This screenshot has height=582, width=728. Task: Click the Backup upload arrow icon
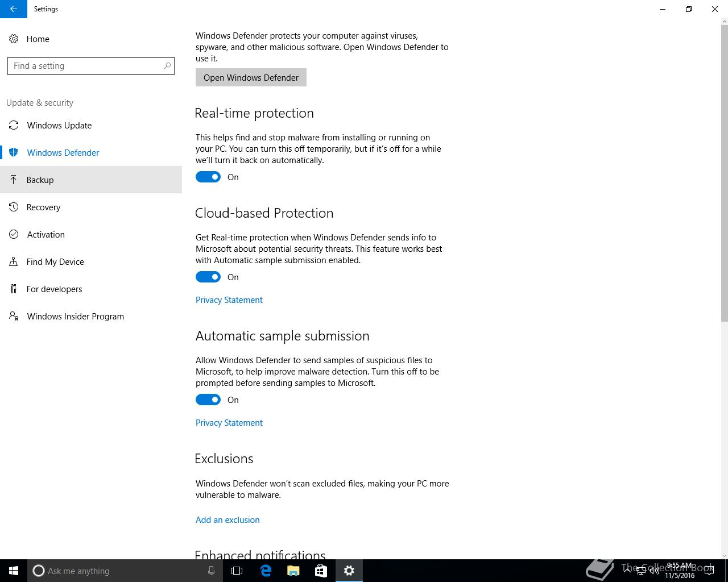(x=14, y=180)
